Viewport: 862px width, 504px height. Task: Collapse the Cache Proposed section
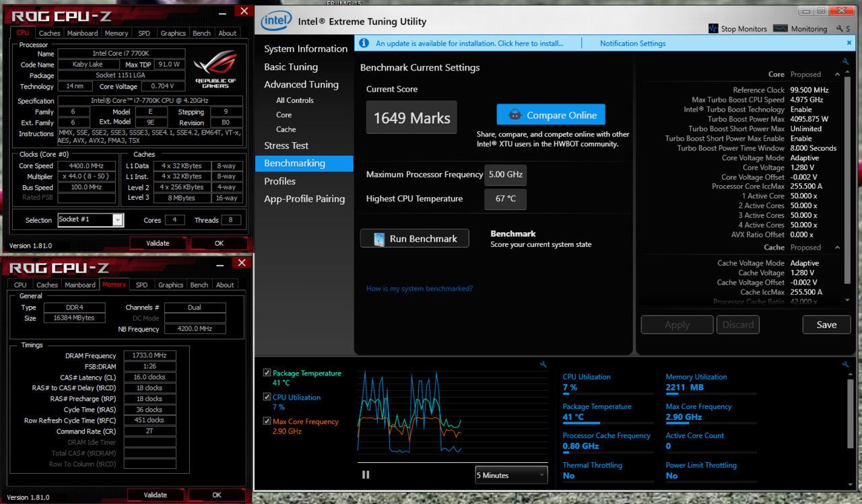[837, 248]
